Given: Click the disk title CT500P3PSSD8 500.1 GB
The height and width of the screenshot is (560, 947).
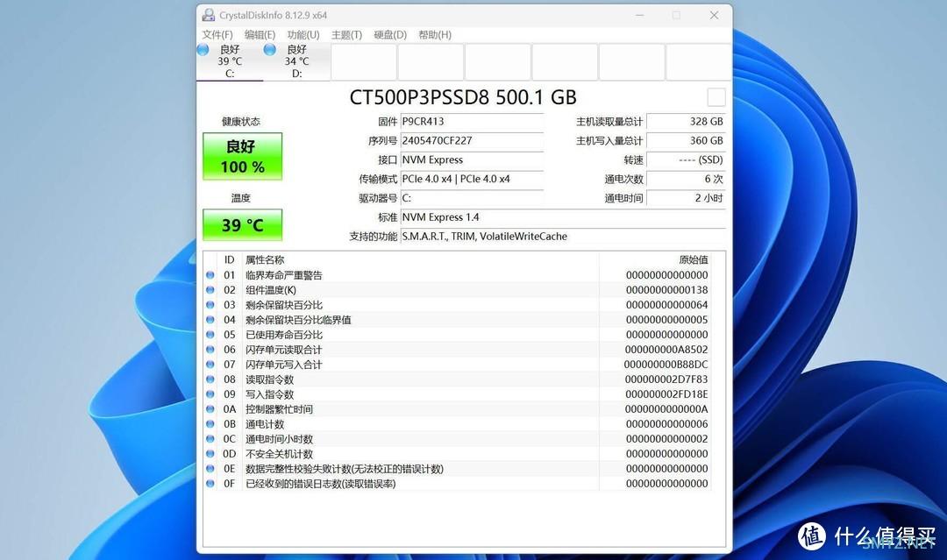Looking at the screenshot, I should point(463,97).
